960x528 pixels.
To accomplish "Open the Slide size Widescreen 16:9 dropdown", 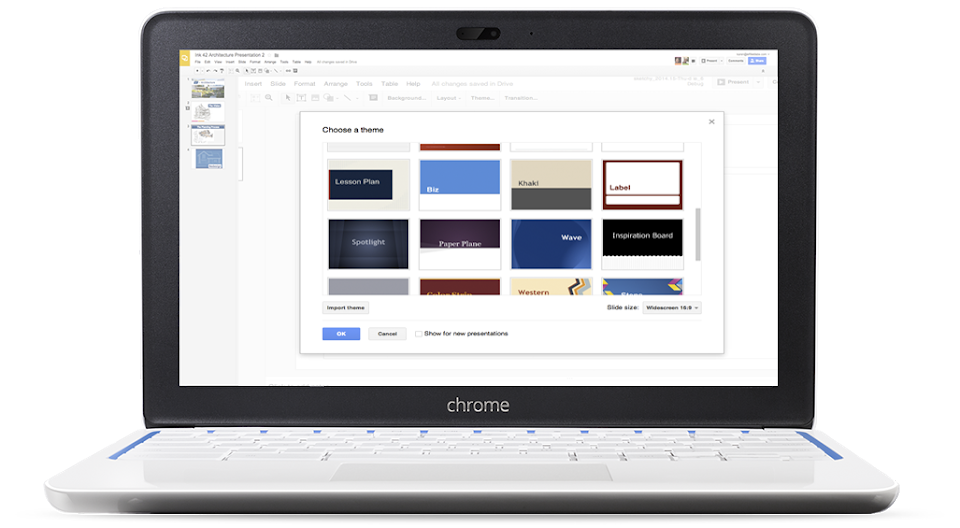I will [x=672, y=307].
